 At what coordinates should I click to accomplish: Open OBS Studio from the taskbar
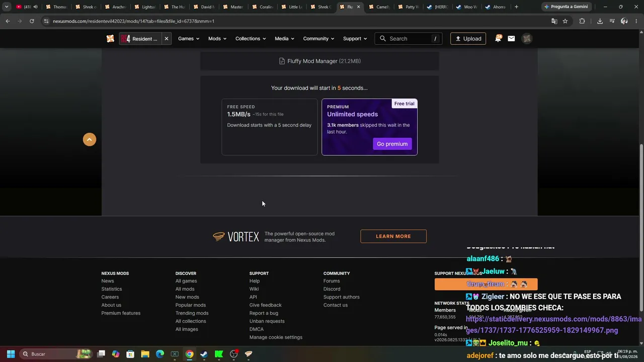click(x=233, y=354)
